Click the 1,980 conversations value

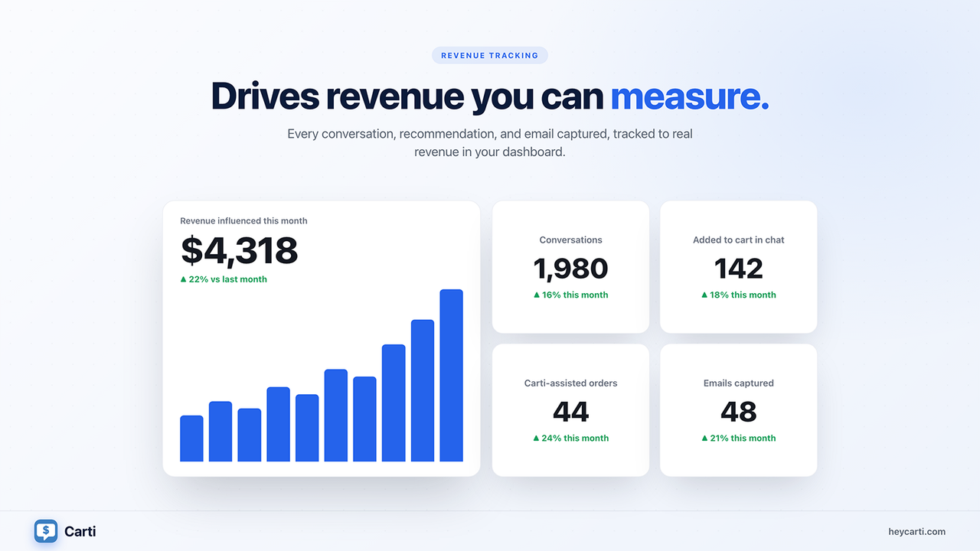coord(570,269)
